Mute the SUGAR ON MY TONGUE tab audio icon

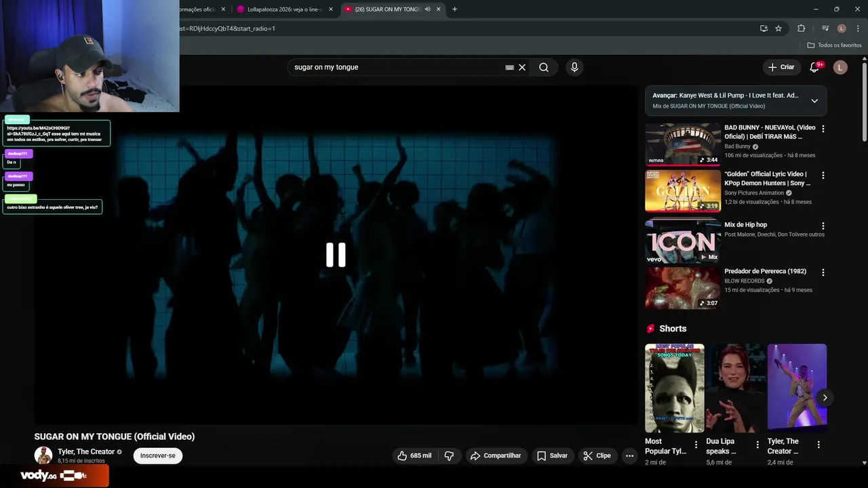[x=427, y=9]
